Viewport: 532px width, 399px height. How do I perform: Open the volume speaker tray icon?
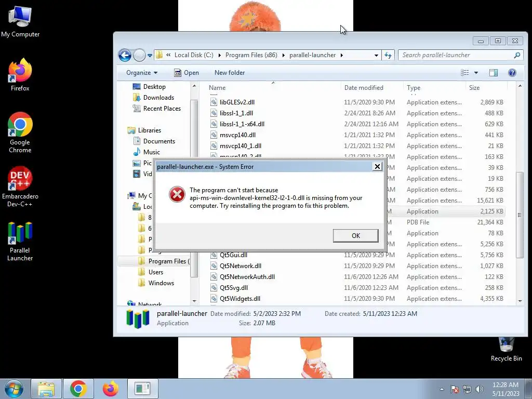pyautogui.click(x=479, y=389)
